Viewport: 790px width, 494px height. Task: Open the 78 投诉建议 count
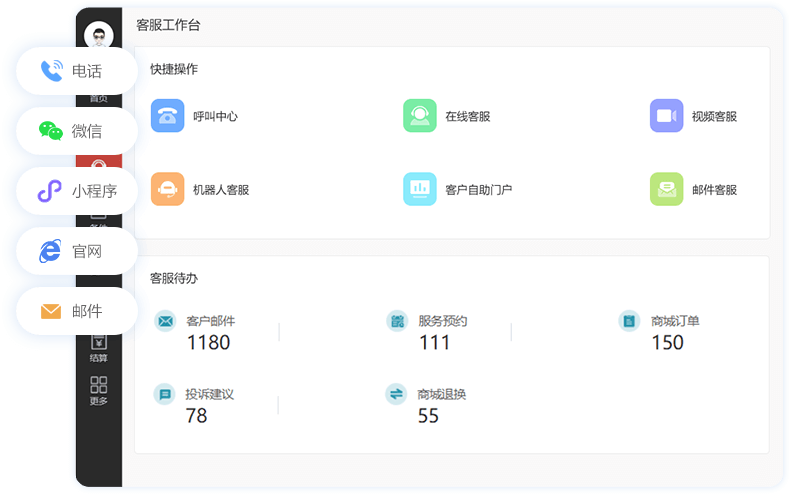196,416
